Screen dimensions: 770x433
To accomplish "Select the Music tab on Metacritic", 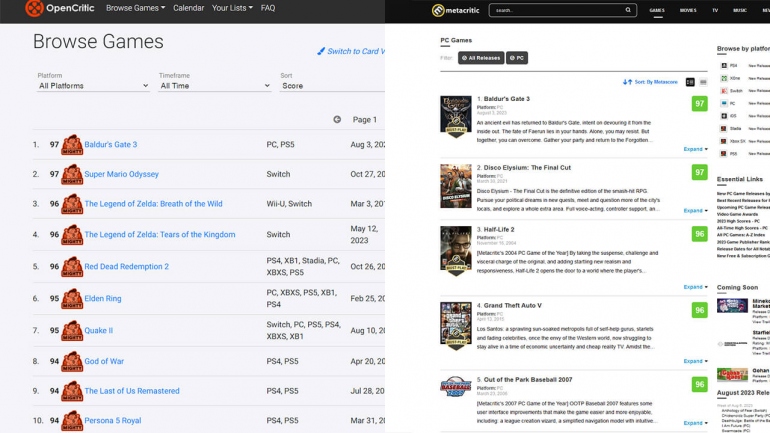I will (x=740, y=10).
